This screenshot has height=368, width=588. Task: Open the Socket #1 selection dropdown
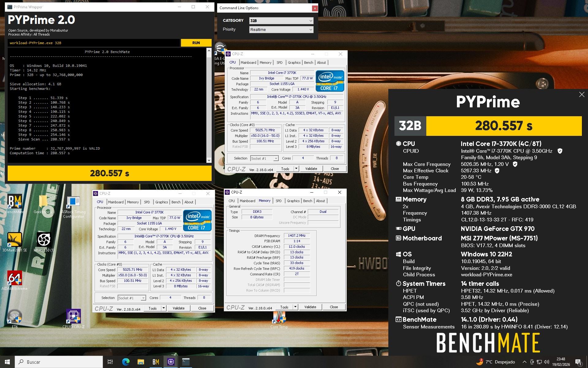(x=264, y=158)
